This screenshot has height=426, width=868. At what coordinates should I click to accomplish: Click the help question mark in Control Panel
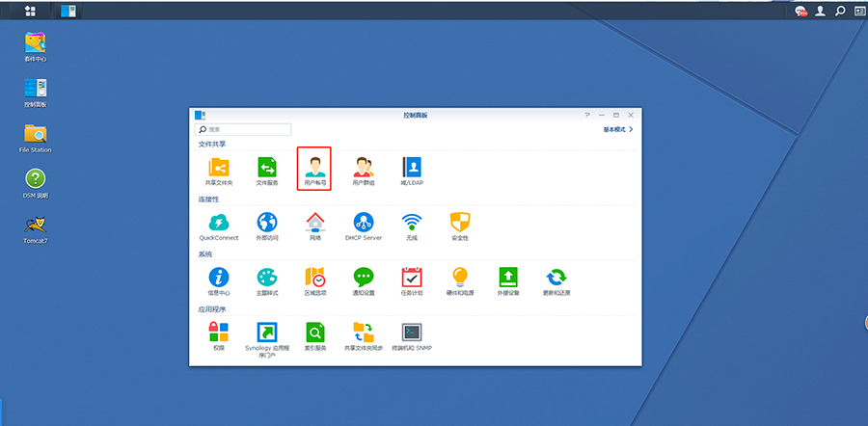pos(586,115)
